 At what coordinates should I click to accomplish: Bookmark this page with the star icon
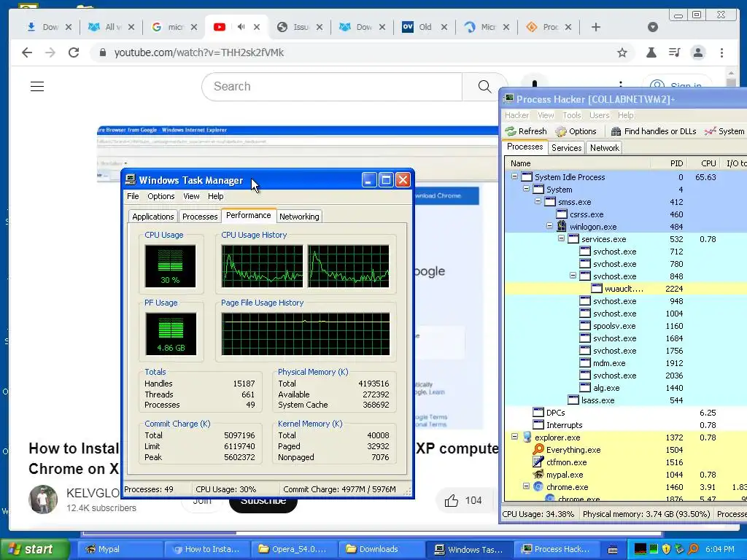(x=622, y=52)
